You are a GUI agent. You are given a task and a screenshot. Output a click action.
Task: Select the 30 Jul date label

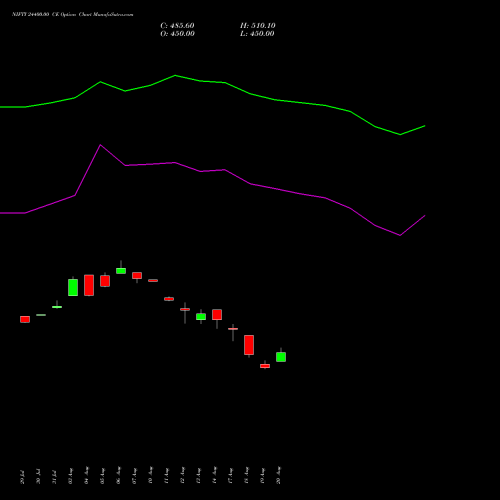click(38, 477)
